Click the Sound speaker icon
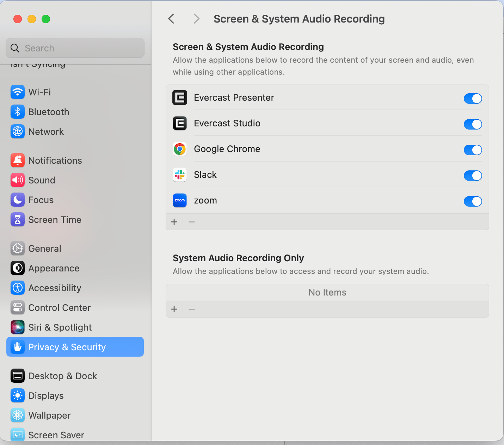 pos(18,180)
